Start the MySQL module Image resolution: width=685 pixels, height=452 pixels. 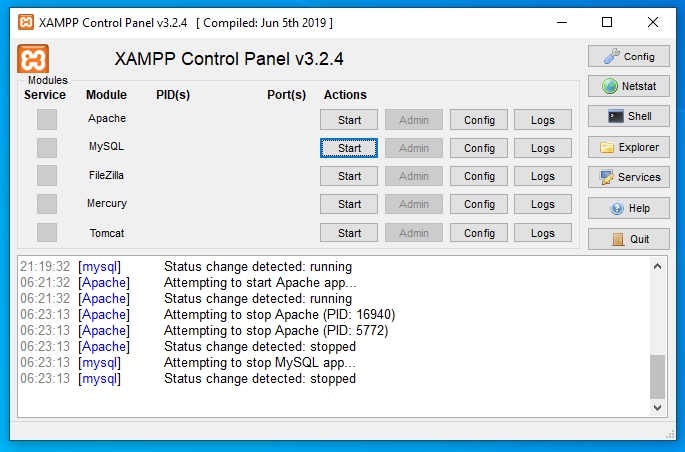pyautogui.click(x=349, y=148)
